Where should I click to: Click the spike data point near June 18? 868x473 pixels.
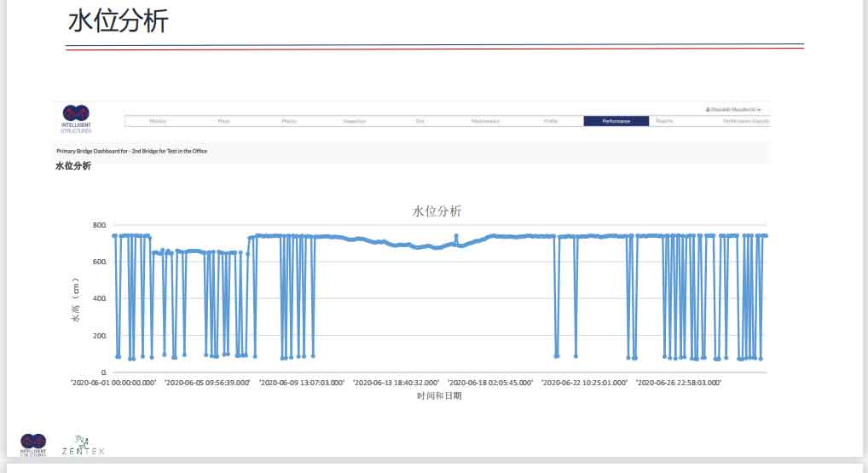pos(456,236)
